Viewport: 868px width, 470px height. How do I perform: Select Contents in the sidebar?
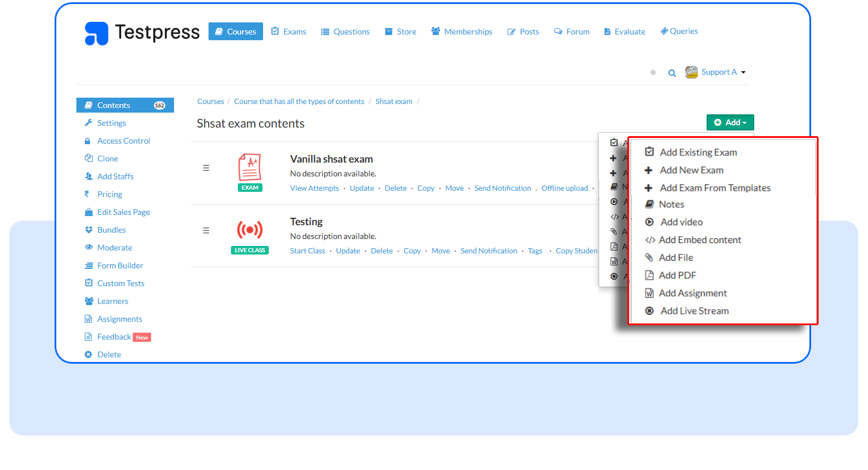click(125, 105)
